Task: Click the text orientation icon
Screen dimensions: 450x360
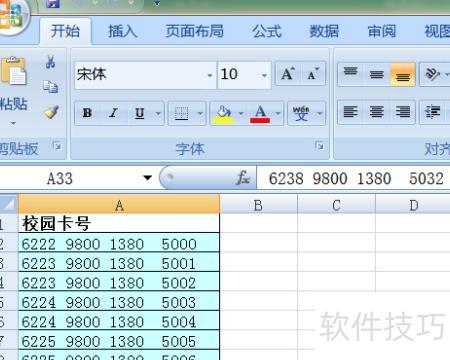Action: coord(432,74)
